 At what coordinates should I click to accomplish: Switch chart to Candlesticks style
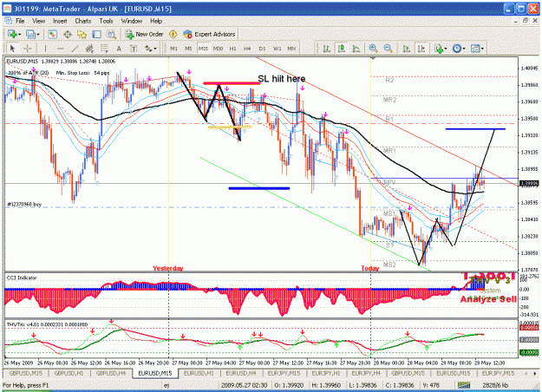(341, 49)
